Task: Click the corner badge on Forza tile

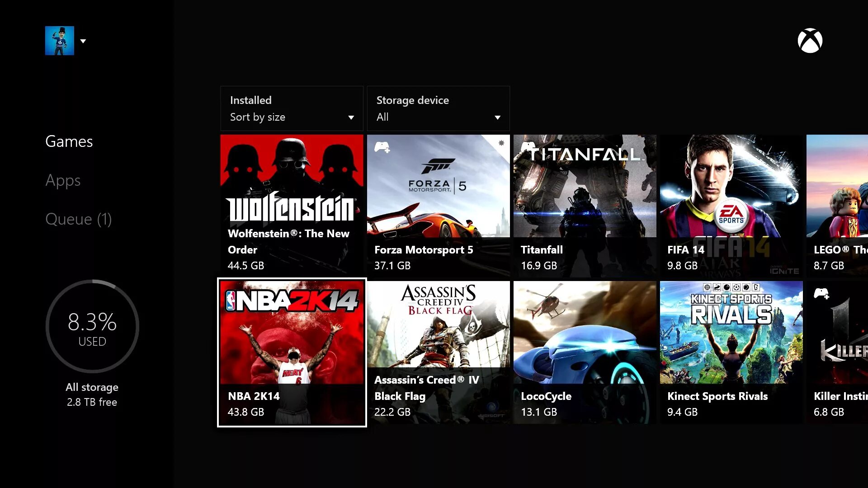Action: 501,143
